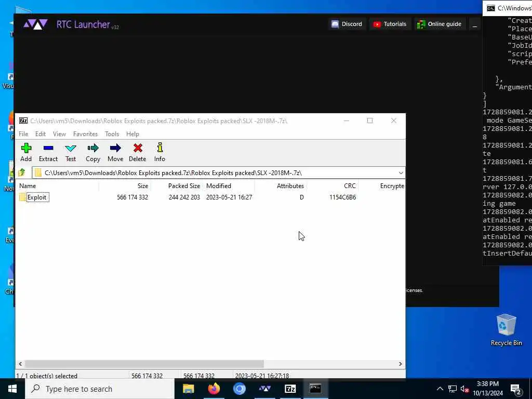Click the taskbar search box
The height and width of the screenshot is (399, 532).
100,389
